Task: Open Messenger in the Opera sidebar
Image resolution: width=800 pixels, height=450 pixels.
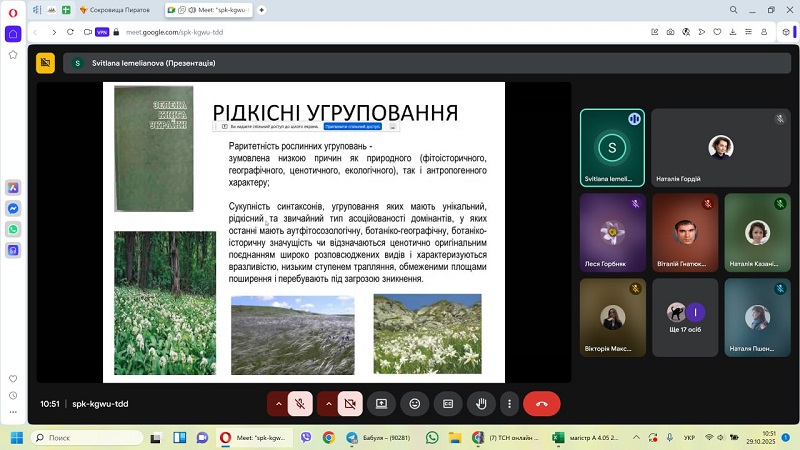Action: (13, 208)
